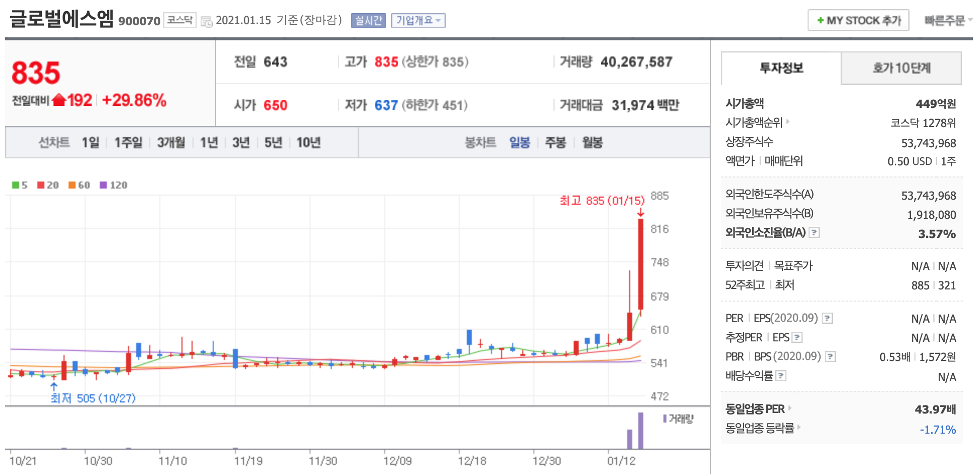Click the 시가총액 value 449억원
This screenshot has height=474, width=980.
tap(936, 104)
